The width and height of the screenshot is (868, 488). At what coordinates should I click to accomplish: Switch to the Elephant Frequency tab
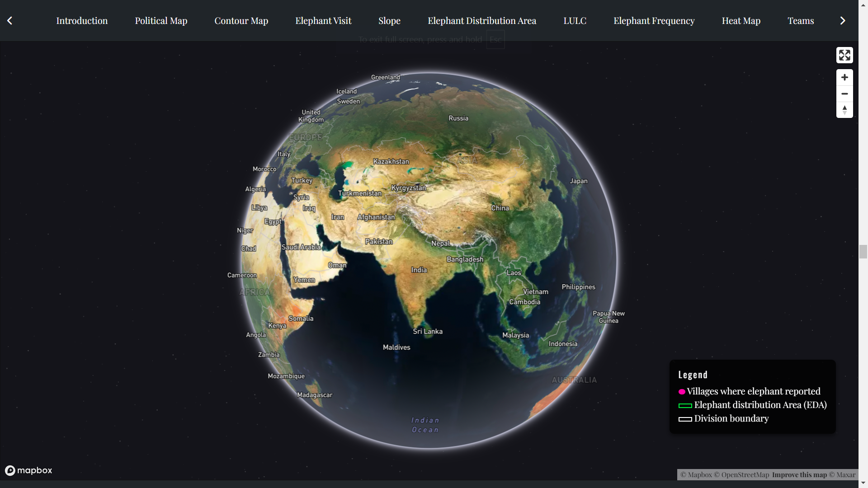pyautogui.click(x=654, y=21)
